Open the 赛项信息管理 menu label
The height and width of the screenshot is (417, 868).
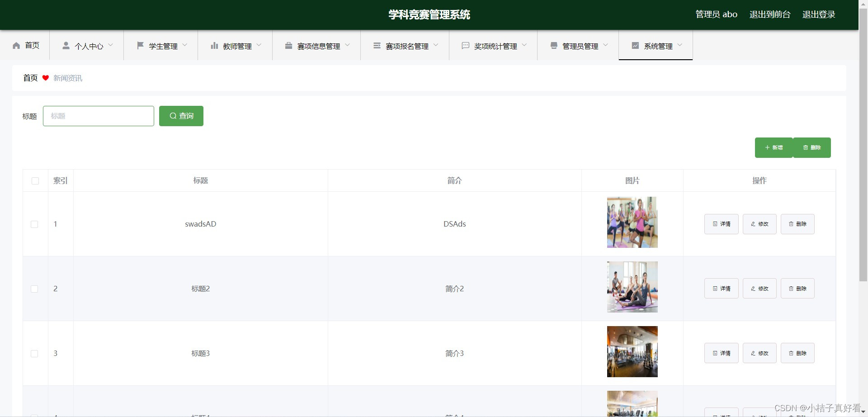(x=319, y=46)
